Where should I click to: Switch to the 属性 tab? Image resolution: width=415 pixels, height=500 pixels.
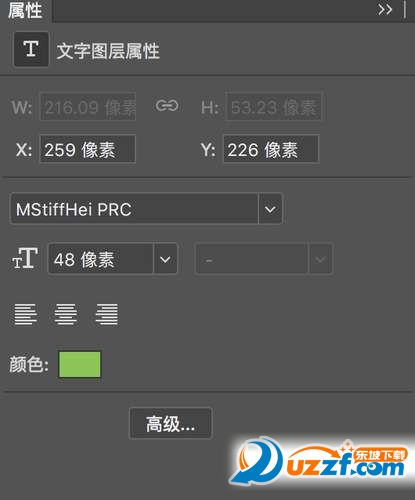pyautogui.click(x=25, y=10)
